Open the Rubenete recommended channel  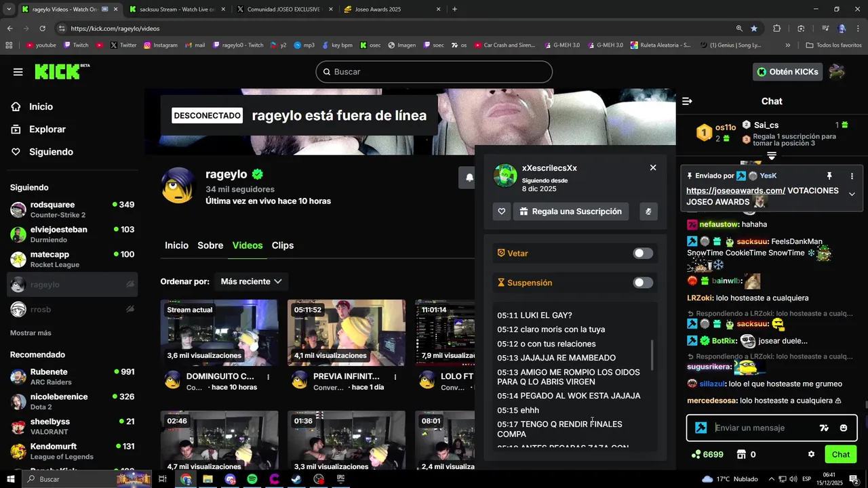click(x=73, y=377)
